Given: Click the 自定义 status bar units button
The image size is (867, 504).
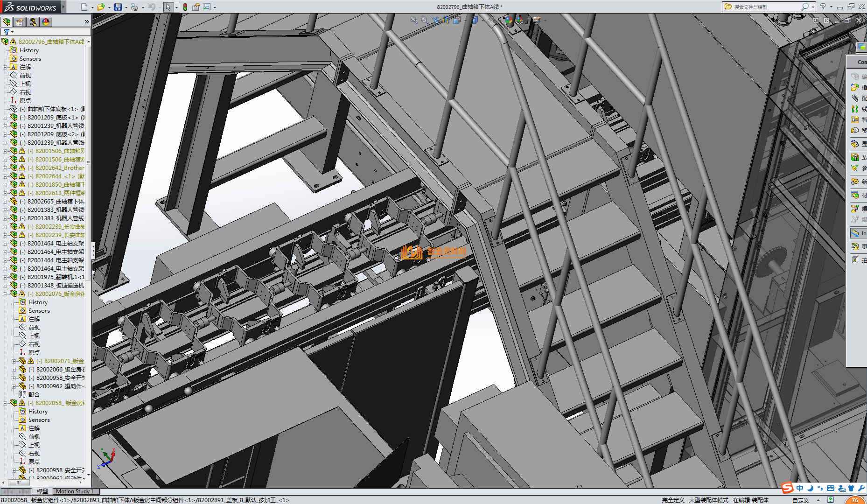Looking at the screenshot, I should tap(800, 500).
